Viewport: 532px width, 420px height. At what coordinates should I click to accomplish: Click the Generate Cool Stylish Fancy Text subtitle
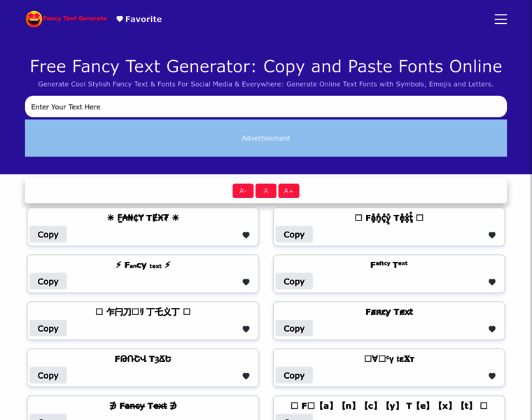(266, 84)
